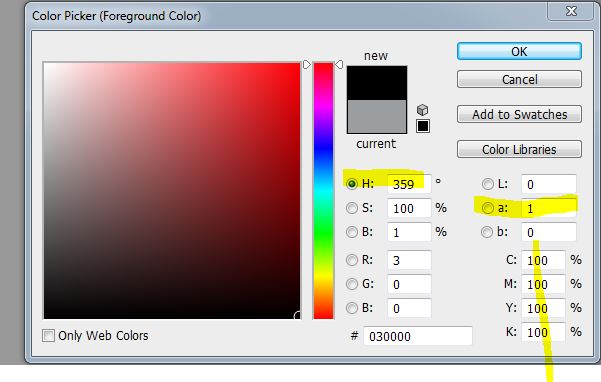This screenshot has height=382, width=601.
Task: Click the K black percentage field
Action: [543, 331]
